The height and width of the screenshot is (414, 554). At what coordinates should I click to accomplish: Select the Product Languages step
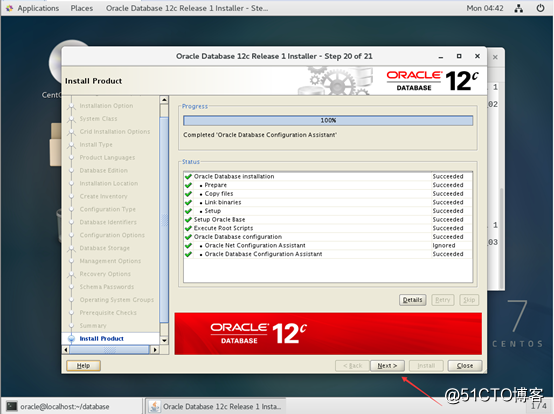point(107,157)
